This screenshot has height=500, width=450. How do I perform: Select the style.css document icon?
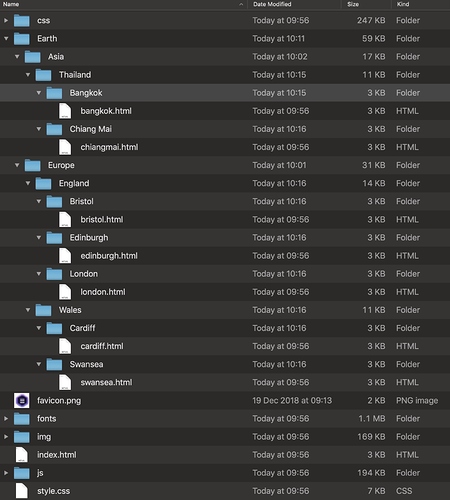pos(22,491)
